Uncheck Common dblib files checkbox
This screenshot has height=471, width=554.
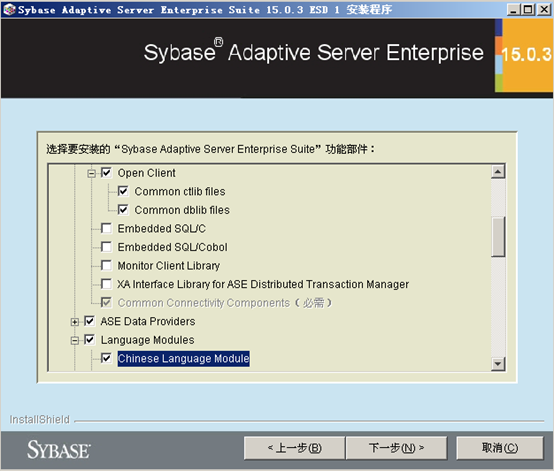click(123, 210)
